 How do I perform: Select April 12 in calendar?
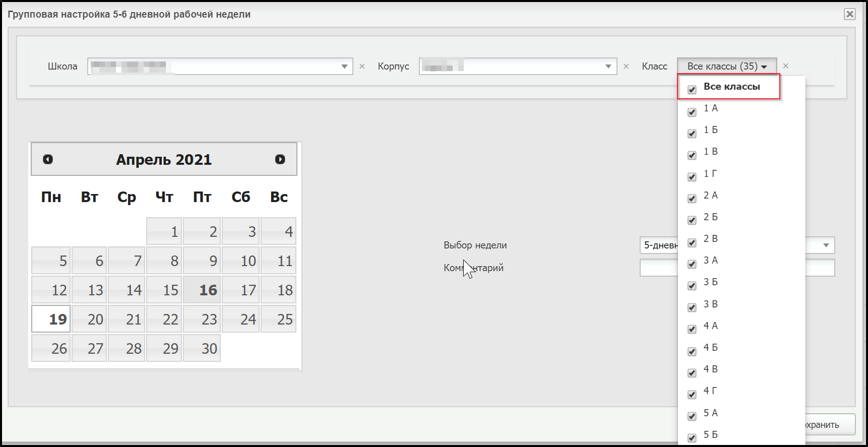51,290
